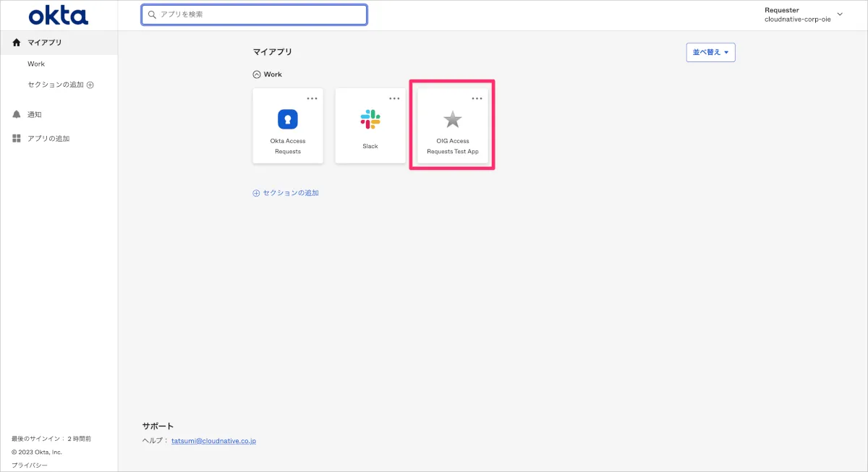Click the Okta logo
868x472 pixels.
click(58, 15)
